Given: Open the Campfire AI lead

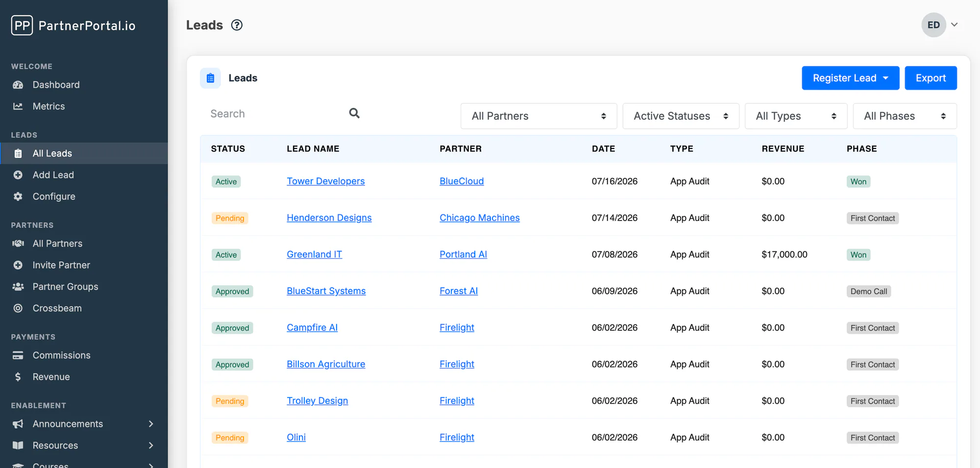Looking at the screenshot, I should (312, 328).
